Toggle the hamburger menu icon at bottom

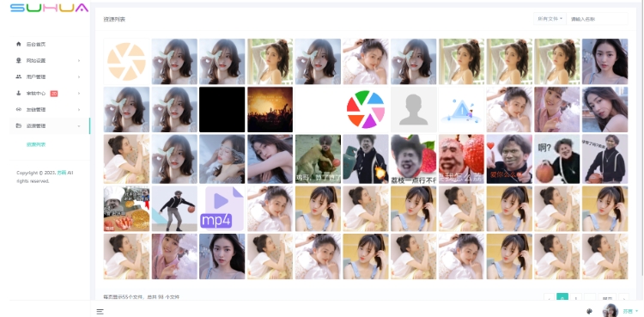click(x=100, y=312)
